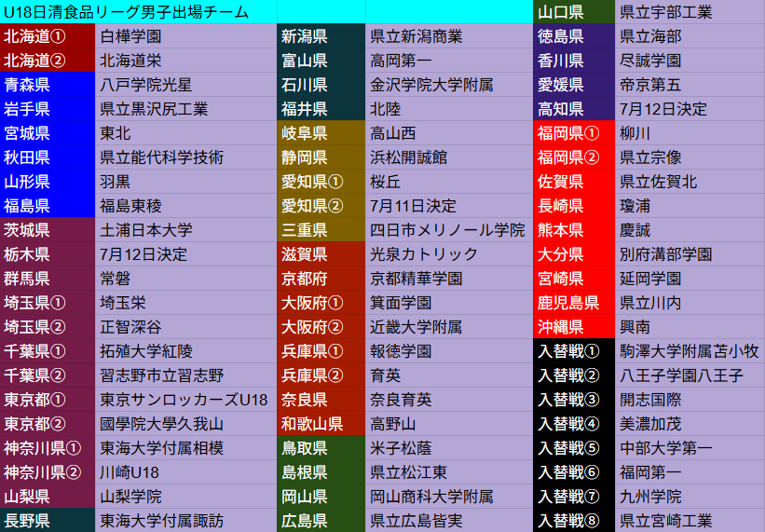Image resolution: width=765 pixels, height=532 pixels.
Task: Select the '箕面学園' cell
Action: coord(449,302)
